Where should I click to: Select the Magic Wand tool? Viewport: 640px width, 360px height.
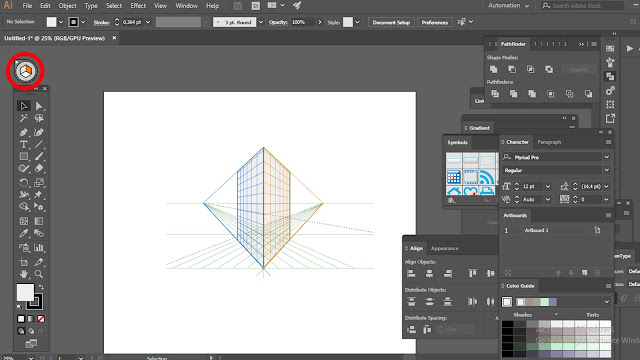(24, 118)
